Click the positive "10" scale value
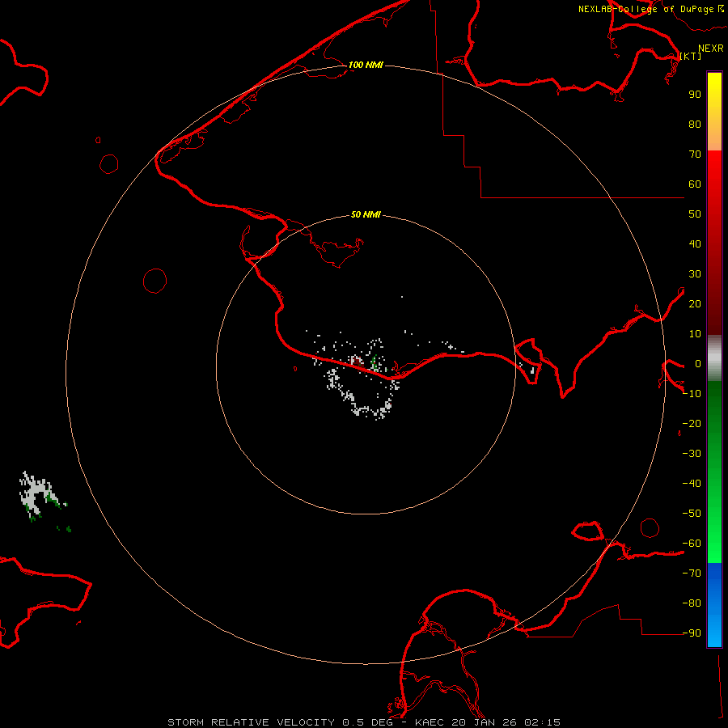The image size is (728, 728). pyautogui.click(x=695, y=334)
